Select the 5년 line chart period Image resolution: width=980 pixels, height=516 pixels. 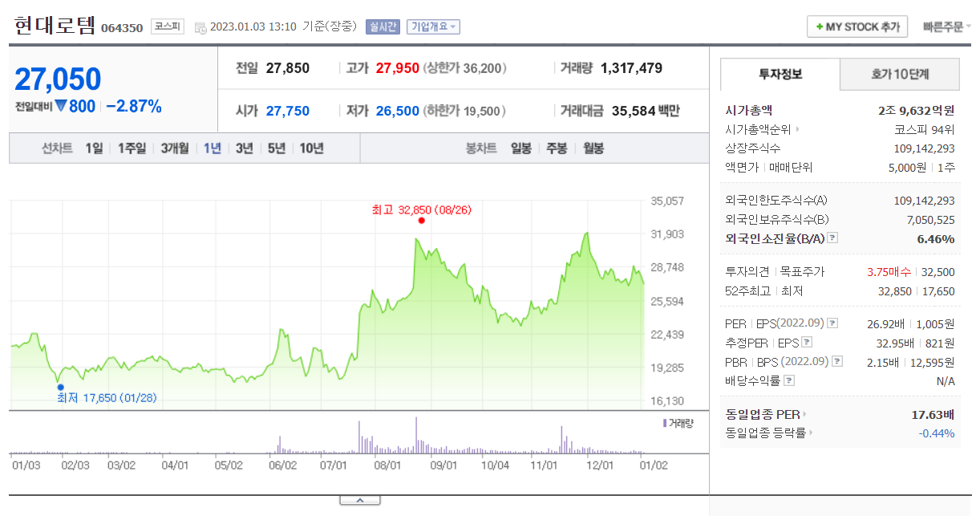click(277, 148)
